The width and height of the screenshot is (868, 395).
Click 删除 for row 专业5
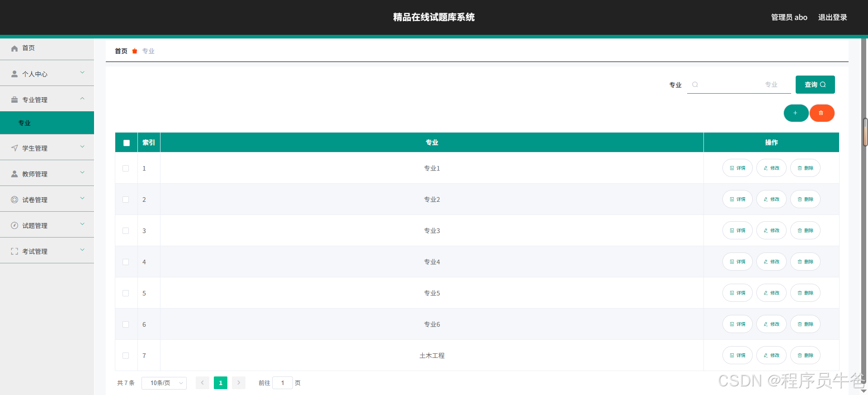coord(805,293)
